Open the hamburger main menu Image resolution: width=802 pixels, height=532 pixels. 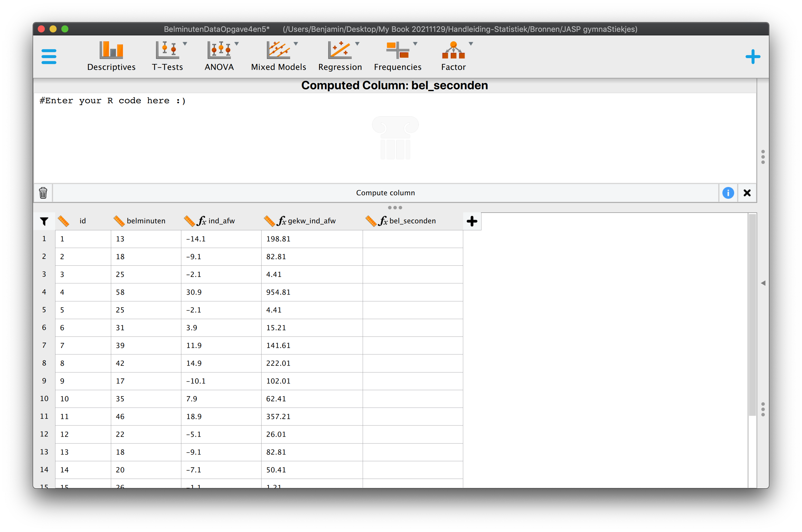(49, 57)
